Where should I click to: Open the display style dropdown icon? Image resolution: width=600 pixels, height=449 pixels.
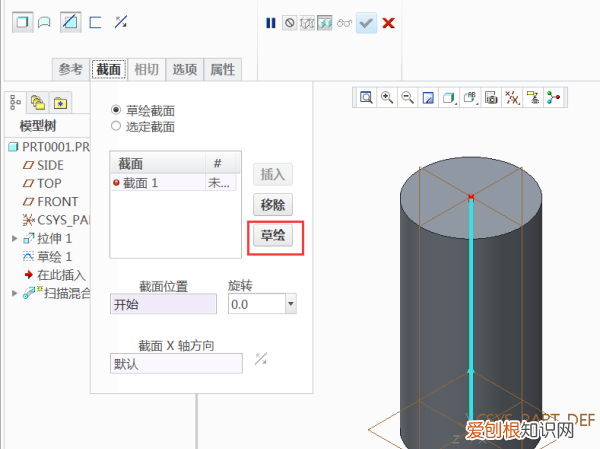click(x=449, y=97)
